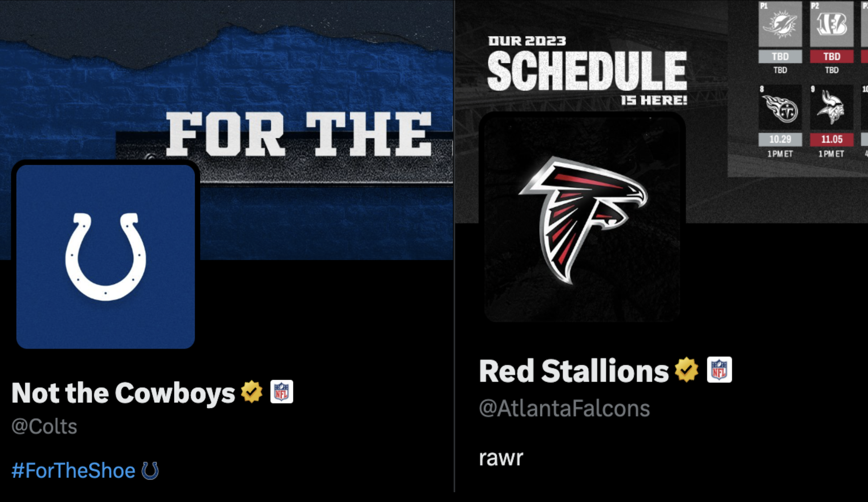Screen dimensions: 868x502
Task: Click NFL affiliate badge beside Not the Cowboys
Action: point(281,391)
